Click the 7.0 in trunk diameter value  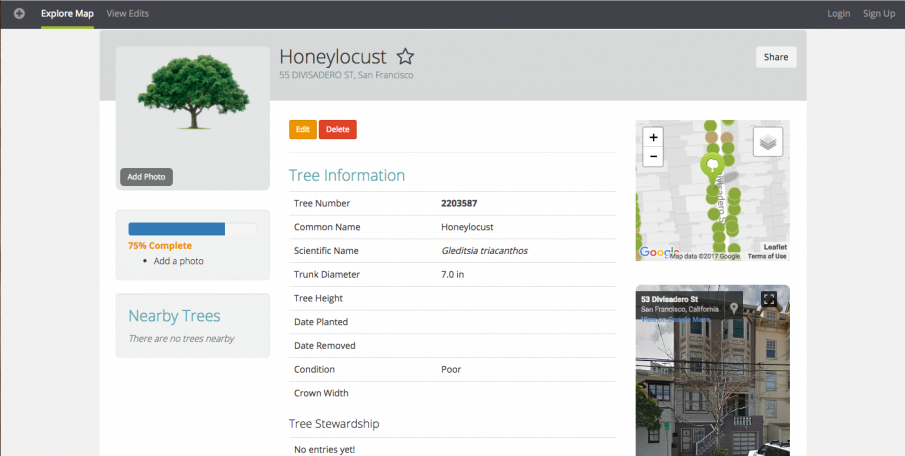[452, 274]
